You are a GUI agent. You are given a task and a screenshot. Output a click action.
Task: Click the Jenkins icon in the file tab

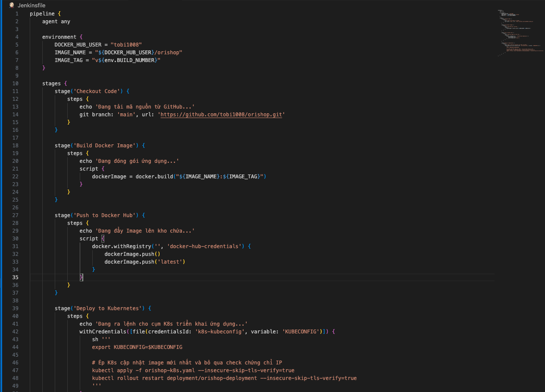click(12, 5)
